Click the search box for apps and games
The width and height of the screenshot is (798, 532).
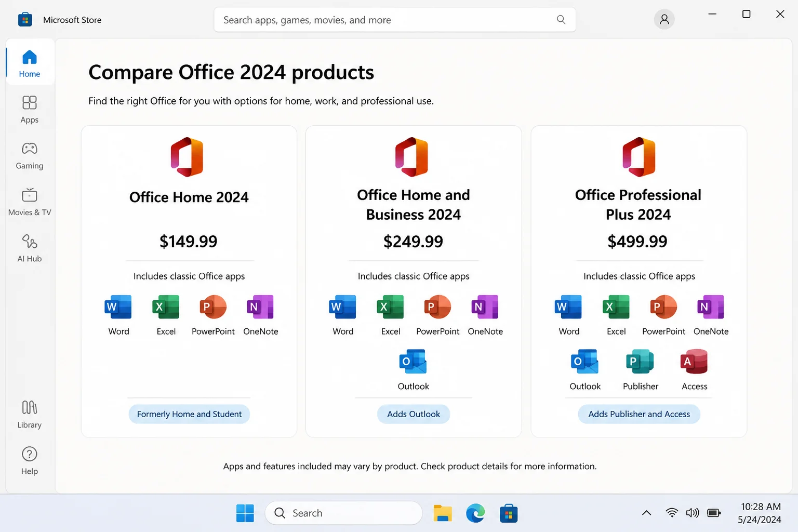point(394,20)
